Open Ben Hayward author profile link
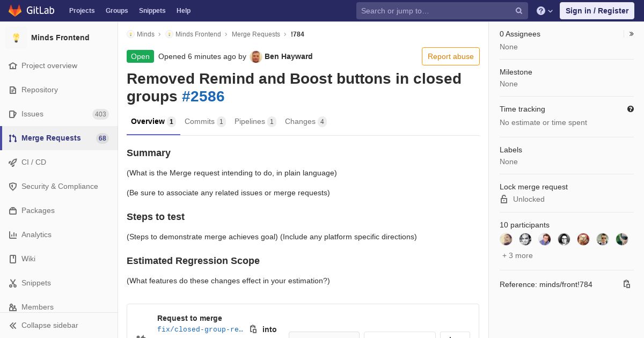The width and height of the screenshot is (644, 338). 288,56
